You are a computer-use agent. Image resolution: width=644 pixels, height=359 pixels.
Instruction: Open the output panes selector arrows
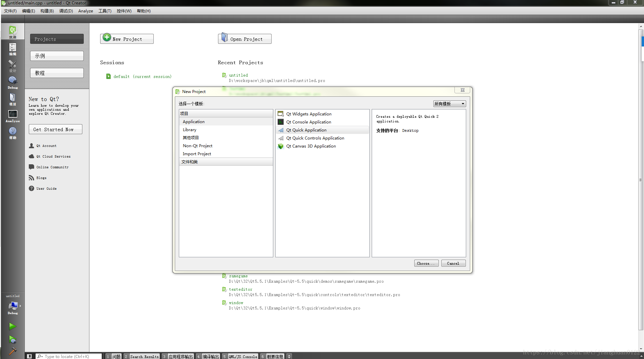[x=289, y=356]
